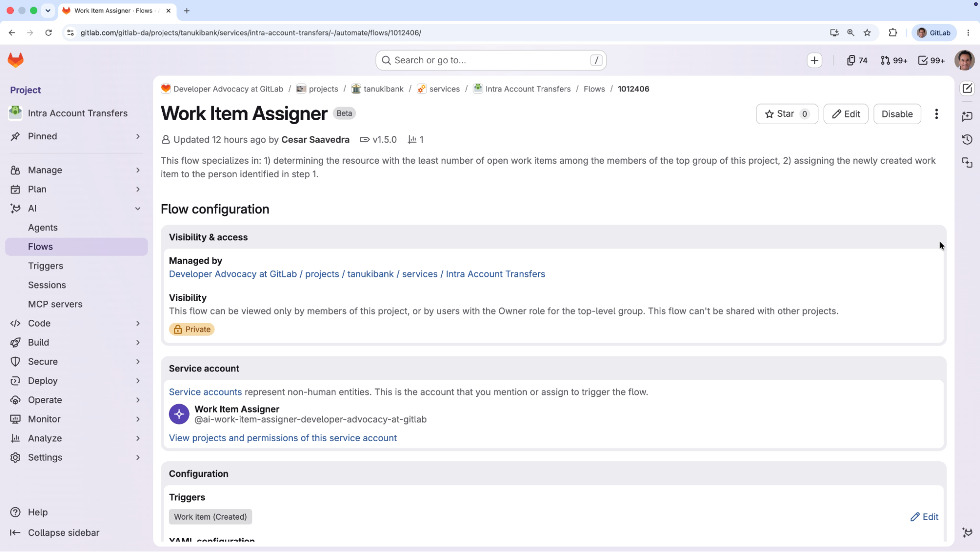Viewport: 980px width, 552px height.
Task: Expand Build section in sidebar
Action: pos(76,342)
